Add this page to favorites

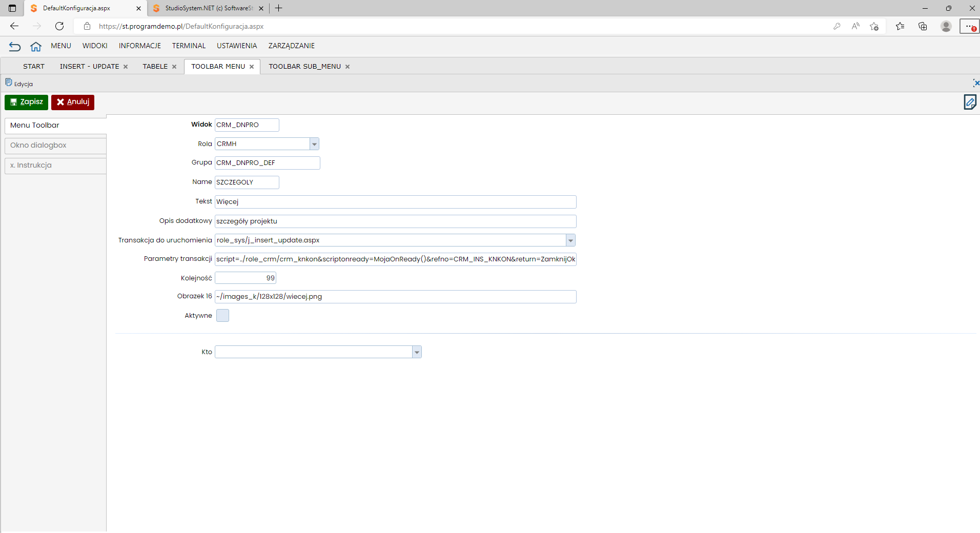[x=874, y=26]
